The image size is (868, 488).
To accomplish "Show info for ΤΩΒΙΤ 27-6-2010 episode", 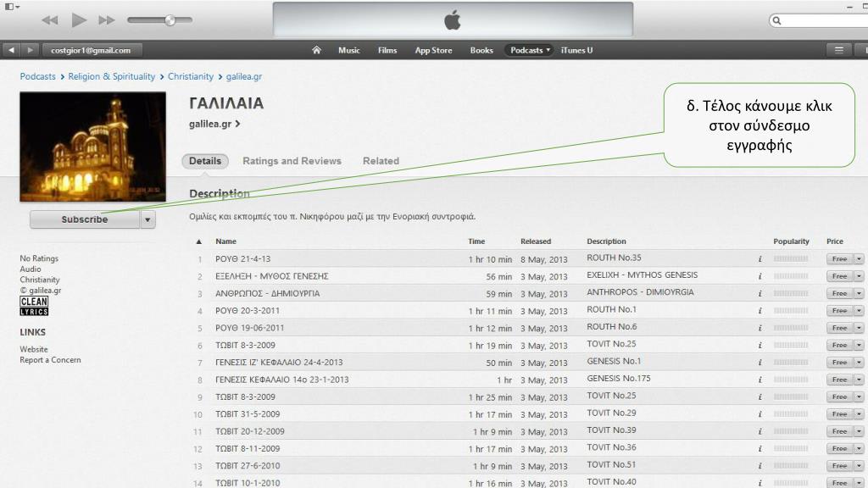I will click(x=760, y=466).
